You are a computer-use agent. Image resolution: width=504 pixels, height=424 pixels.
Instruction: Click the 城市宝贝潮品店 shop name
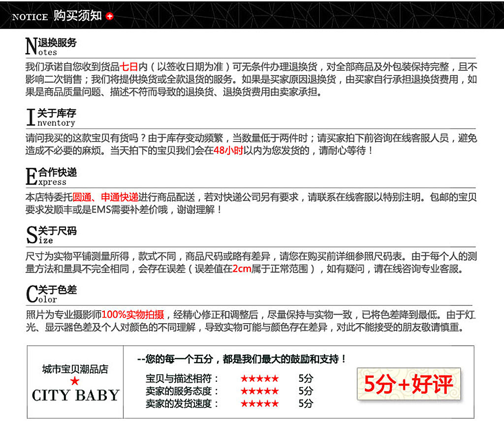pos(75,369)
